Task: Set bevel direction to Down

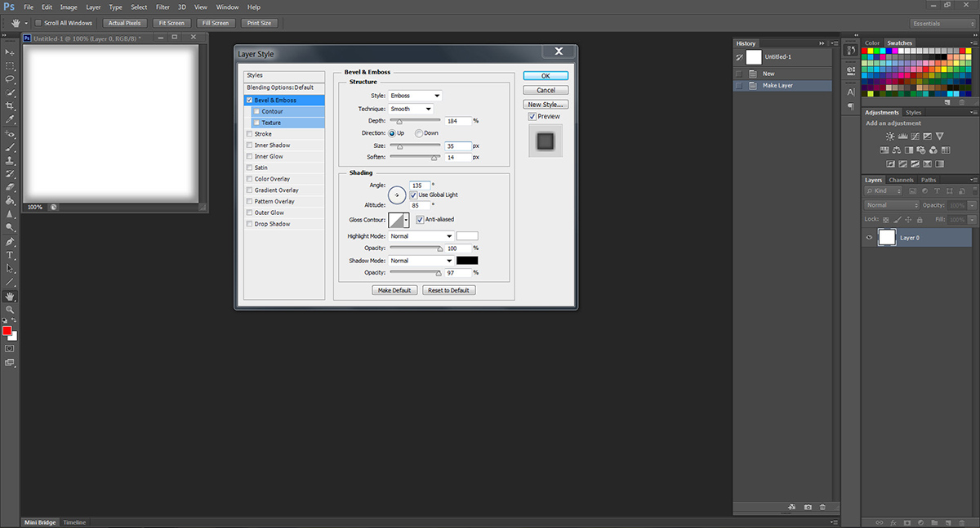Action: pos(419,133)
